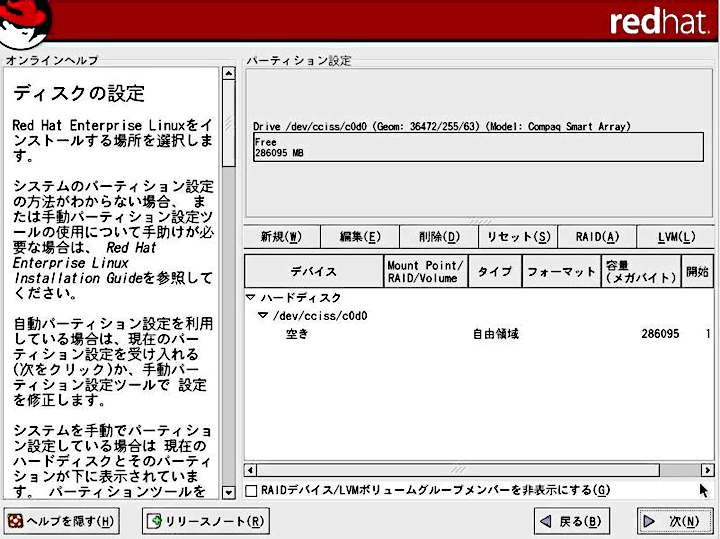Screen dimensions: 720x539
Task: Click help panel scroll down arrow
Action: [x=228, y=493]
